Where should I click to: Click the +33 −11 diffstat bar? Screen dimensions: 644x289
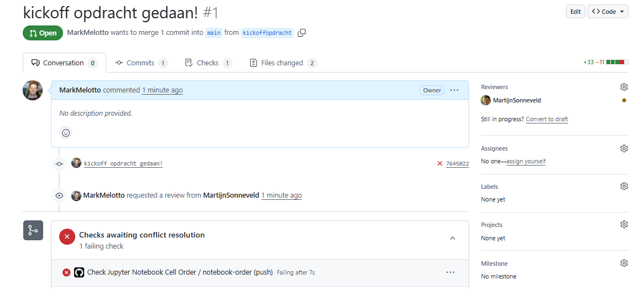click(606, 63)
